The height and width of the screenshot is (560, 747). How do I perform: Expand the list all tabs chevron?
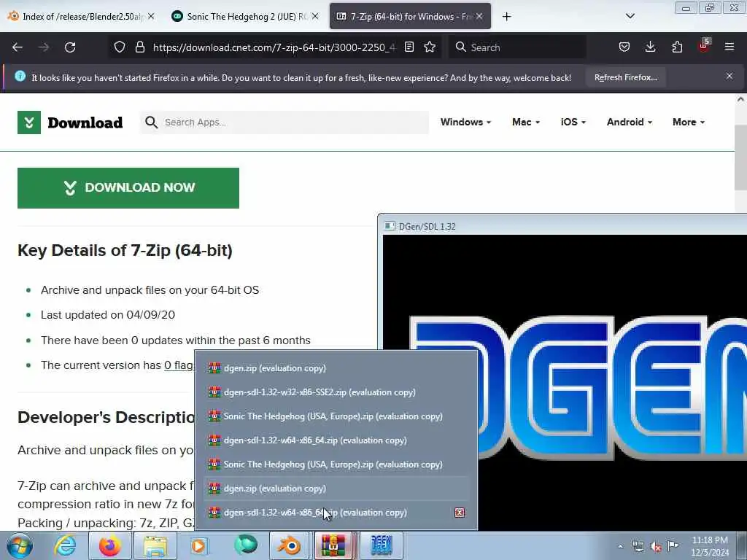click(630, 16)
